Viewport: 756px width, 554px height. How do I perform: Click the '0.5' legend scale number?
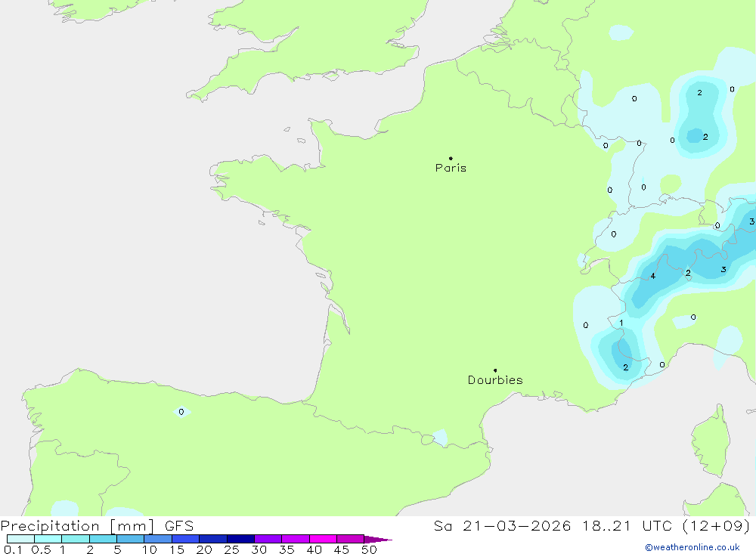coord(41,549)
